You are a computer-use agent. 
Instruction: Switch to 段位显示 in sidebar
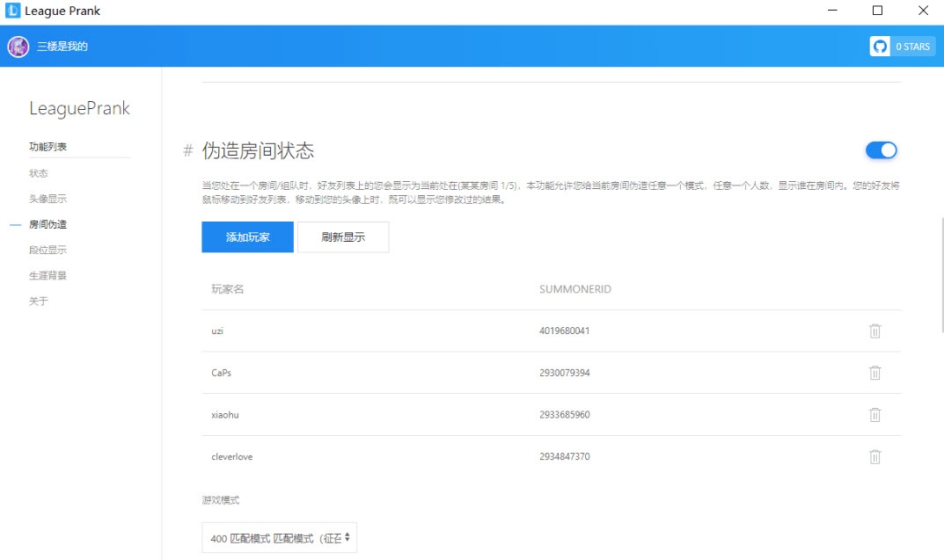pyautogui.click(x=46, y=249)
